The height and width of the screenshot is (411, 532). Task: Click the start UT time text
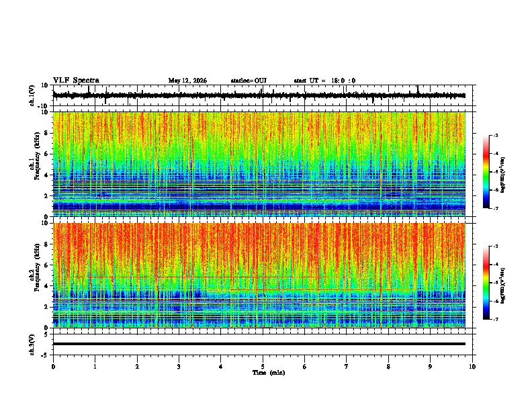[x=324, y=81]
